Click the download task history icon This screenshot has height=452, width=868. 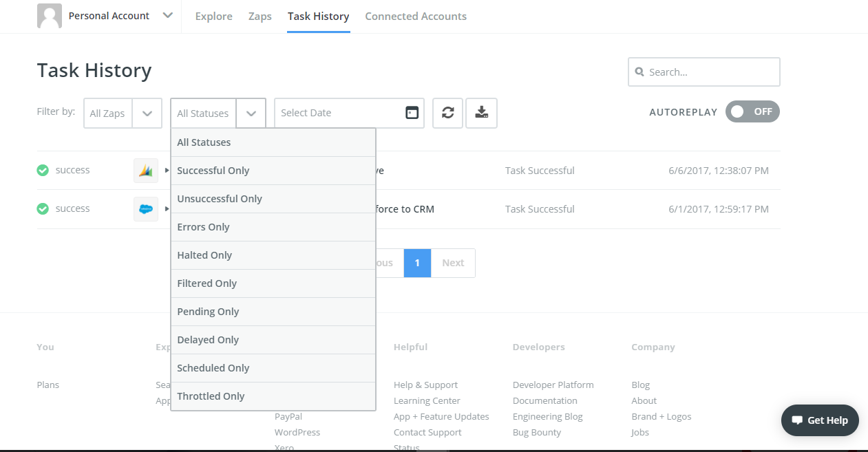tap(482, 113)
